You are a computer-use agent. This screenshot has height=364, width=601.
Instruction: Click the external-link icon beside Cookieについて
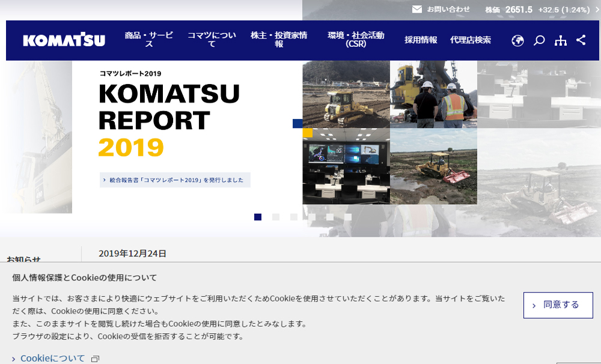tap(95, 359)
